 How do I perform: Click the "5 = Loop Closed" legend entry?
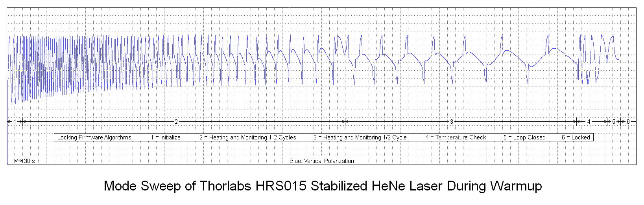click(x=524, y=137)
